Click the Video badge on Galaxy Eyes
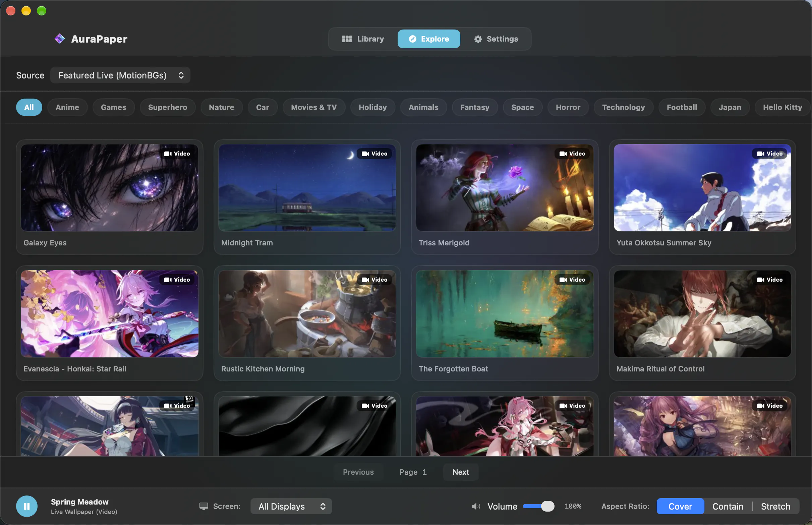Screen dimensions: 812x525 (177, 154)
